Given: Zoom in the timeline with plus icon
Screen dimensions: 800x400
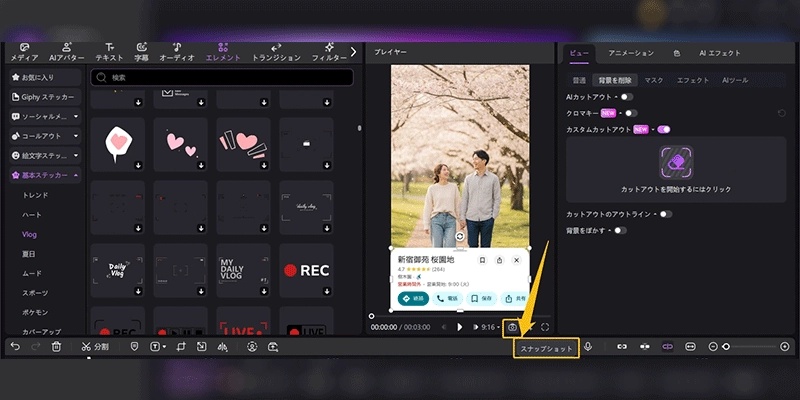Looking at the screenshot, I should 785,346.
